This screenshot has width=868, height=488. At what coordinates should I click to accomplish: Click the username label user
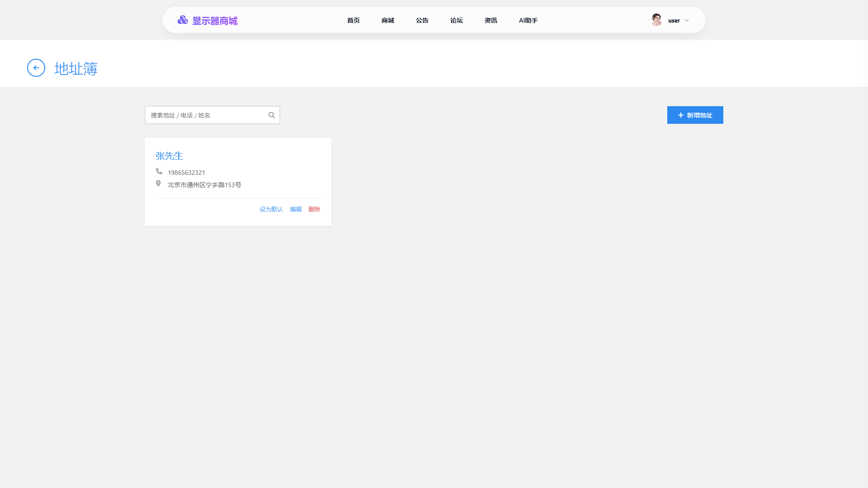674,20
